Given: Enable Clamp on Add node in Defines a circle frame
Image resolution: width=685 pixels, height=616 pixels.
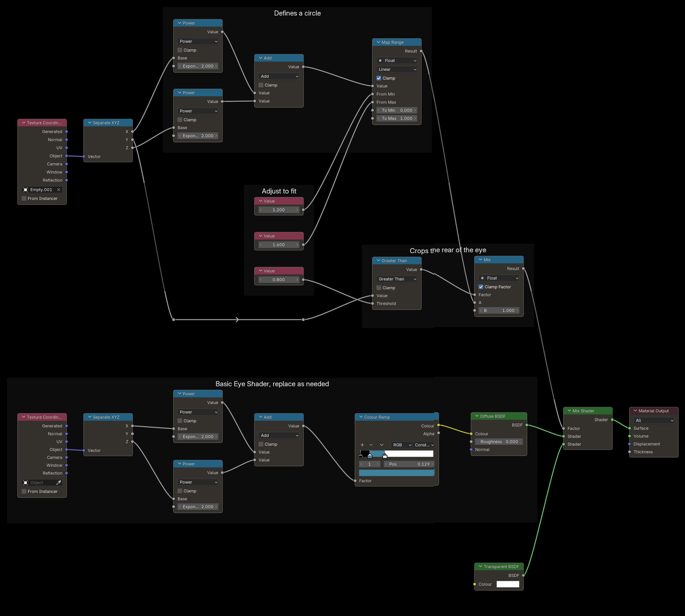Looking at the screenshot, I should (261, 85).
